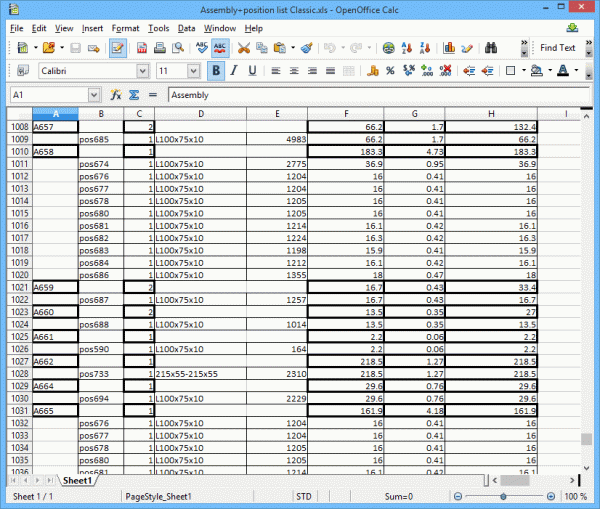The width and height of the screenshot is (600, 509).
Task: Toggle bold formatting in the toolbar
Action: [x=215, y=71]
